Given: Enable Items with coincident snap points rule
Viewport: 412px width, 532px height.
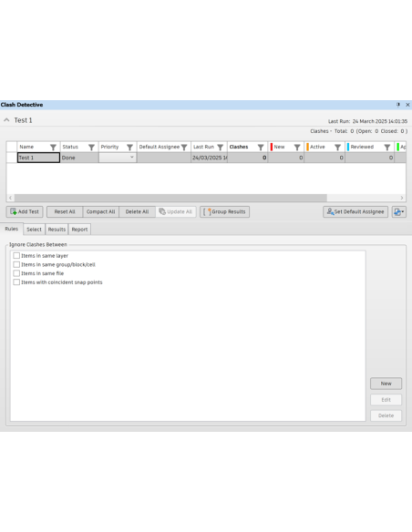Looking at the screenshot, I should 16,282.
